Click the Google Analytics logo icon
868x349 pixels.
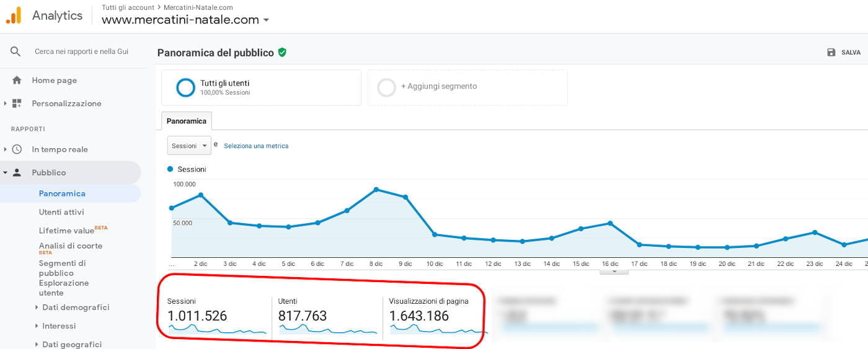coord(14,15)
